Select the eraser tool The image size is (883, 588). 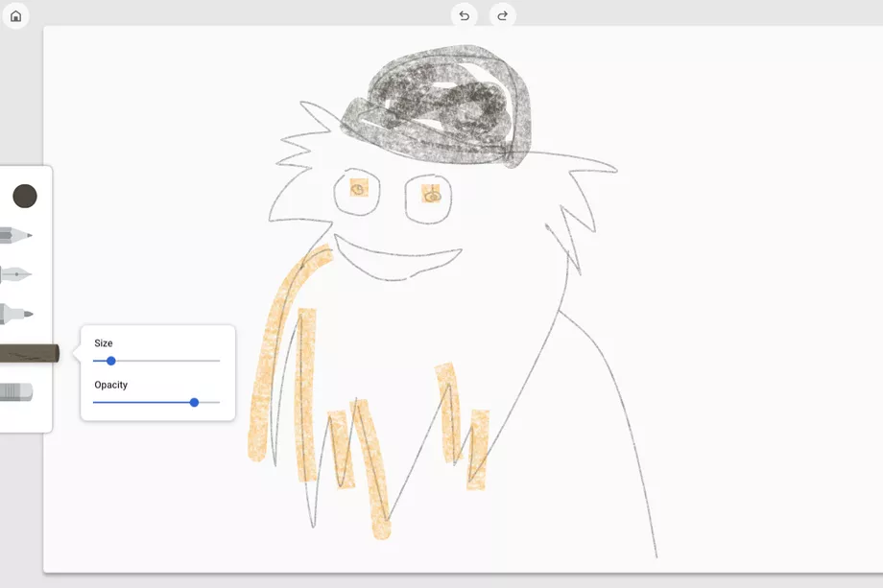[16, 392]
